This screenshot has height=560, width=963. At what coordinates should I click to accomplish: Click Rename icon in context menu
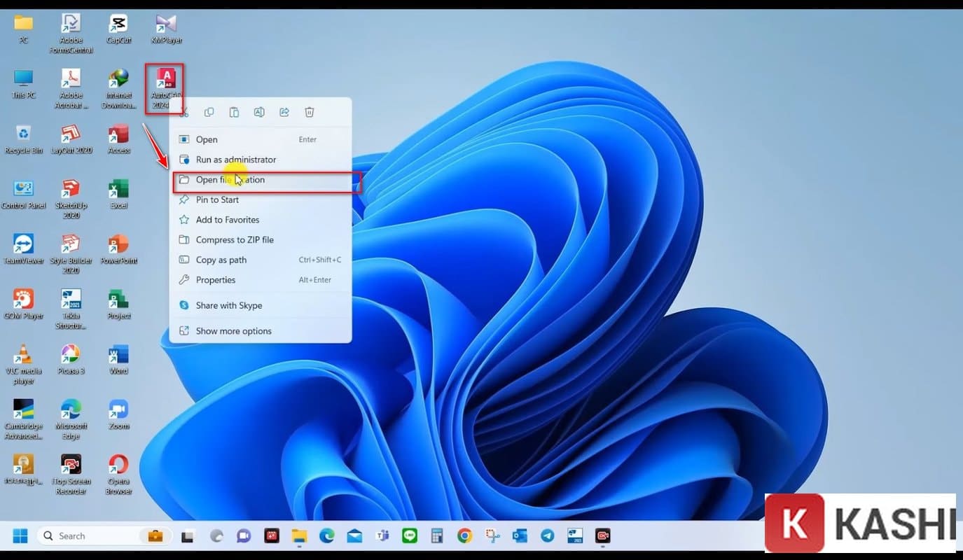point(259,112)
